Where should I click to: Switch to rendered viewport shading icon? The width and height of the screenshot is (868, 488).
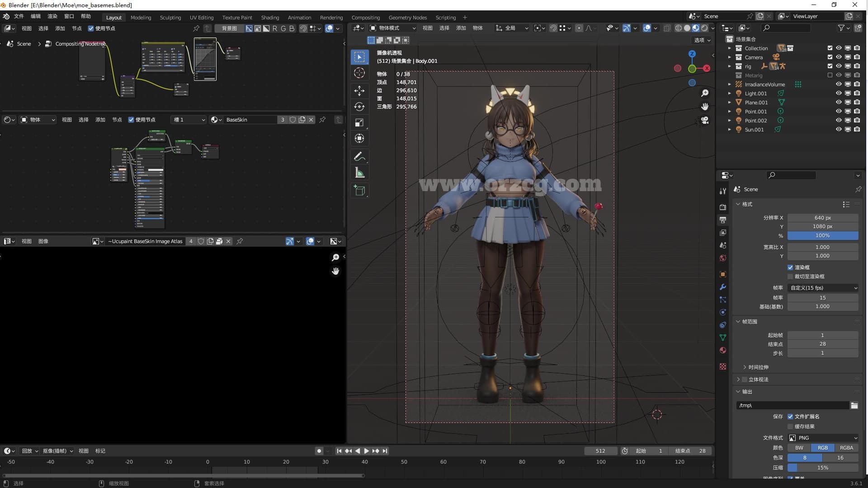pyautogui.click(x=704, y=28)
